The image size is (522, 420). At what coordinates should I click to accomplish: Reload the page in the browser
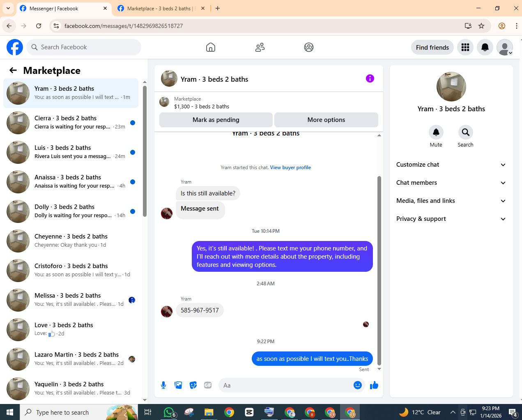pyautogui.click(x=39, y=26)
